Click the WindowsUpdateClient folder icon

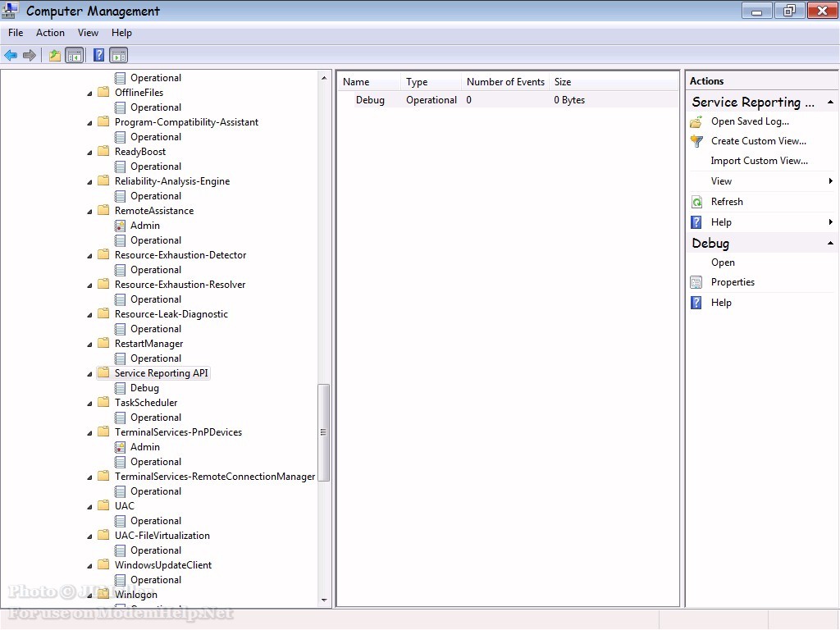point(103,564)
